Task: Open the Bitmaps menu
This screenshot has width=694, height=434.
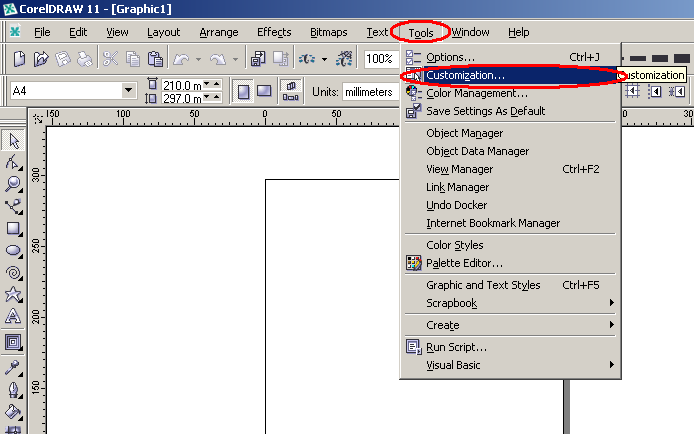Action: pyautogui.click(x=328, y=32)
